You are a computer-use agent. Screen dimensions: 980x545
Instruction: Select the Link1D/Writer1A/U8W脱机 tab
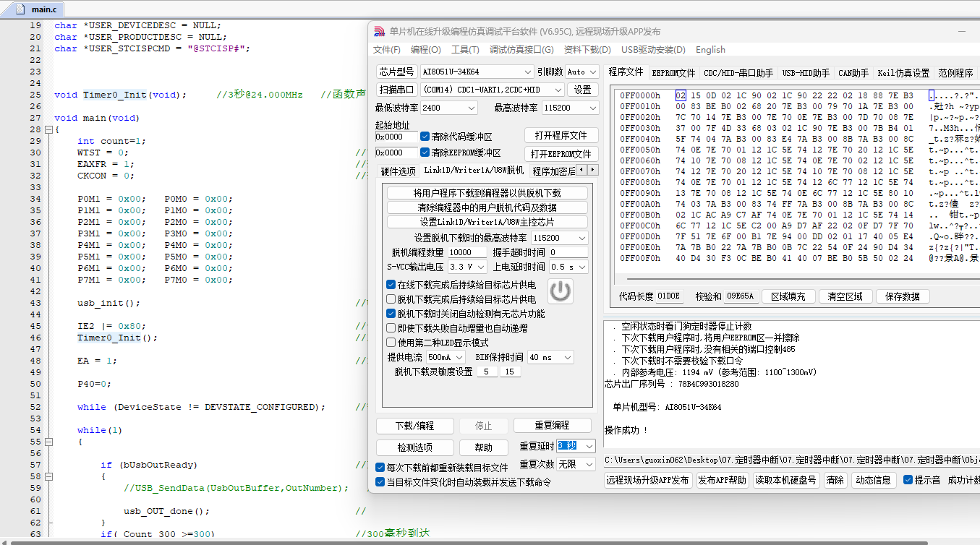[474, 171]
